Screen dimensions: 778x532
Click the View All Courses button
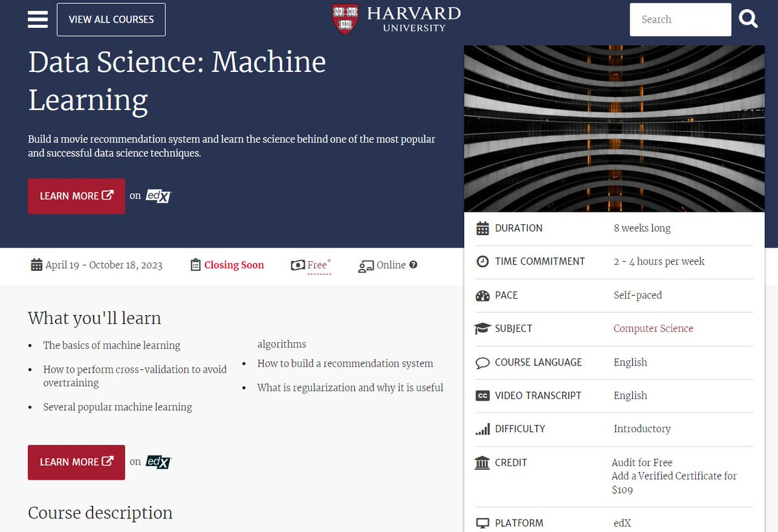pyautogui.click(x=111, y=19)
